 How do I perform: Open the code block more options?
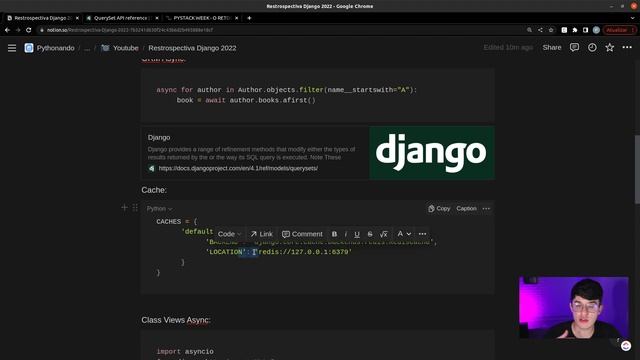coord(486,209)
